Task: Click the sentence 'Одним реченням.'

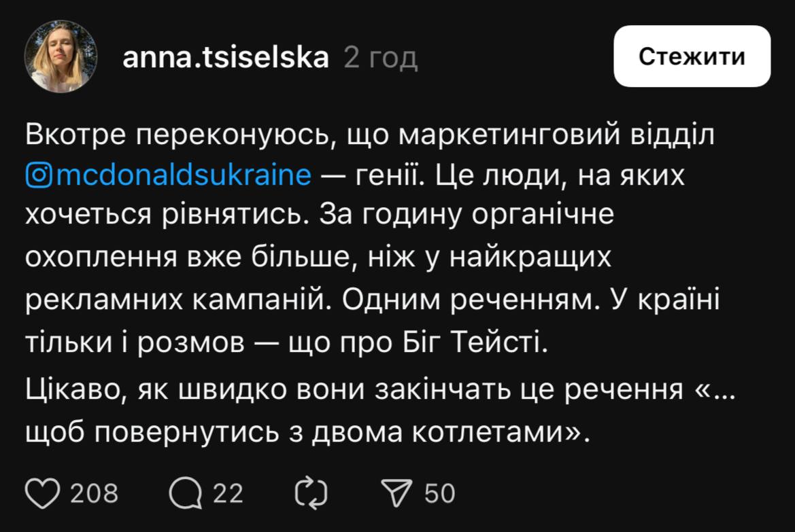Action: click(x=461, y=300)
